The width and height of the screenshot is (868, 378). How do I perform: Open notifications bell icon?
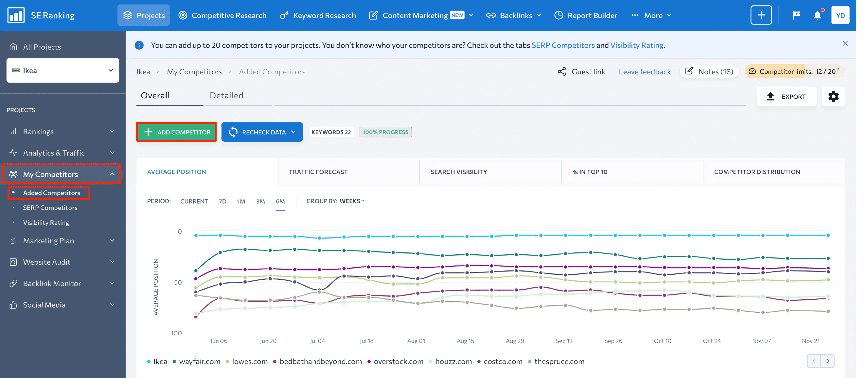click(x=817, y=15)
